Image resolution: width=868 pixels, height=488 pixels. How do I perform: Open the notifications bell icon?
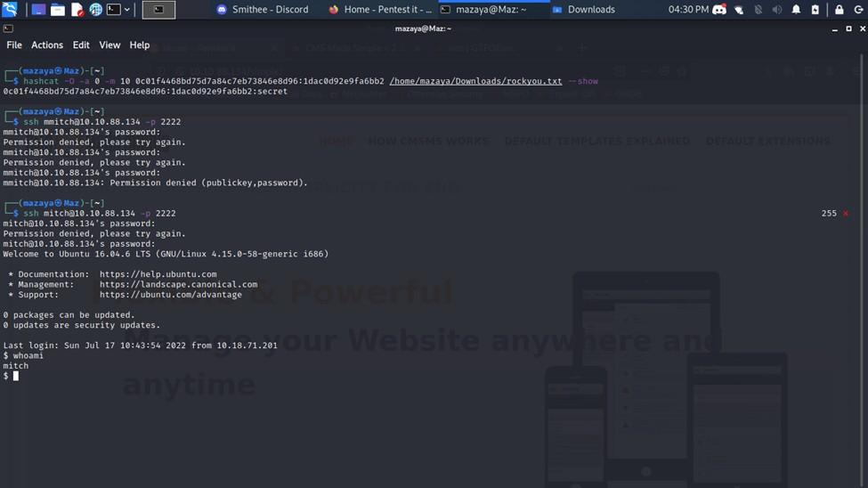[796, 10]
